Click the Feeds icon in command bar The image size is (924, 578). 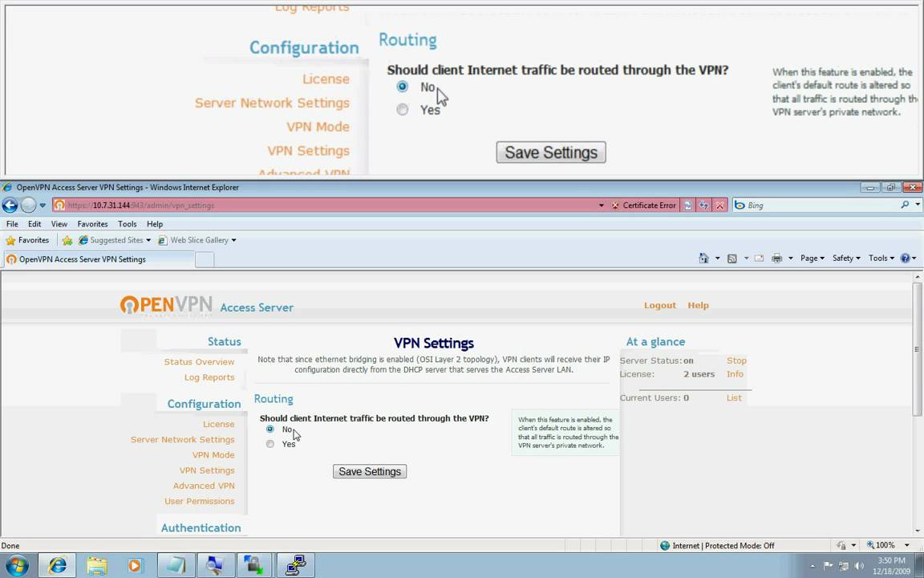tap(731, 258)
